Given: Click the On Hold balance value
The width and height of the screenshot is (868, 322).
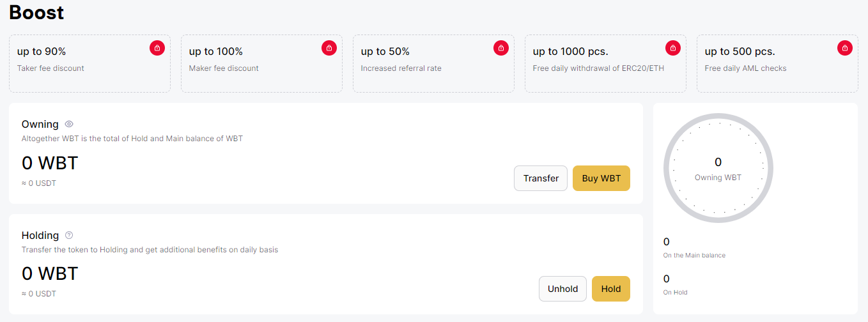Looking at the screenshot, I should coord(667,279).
